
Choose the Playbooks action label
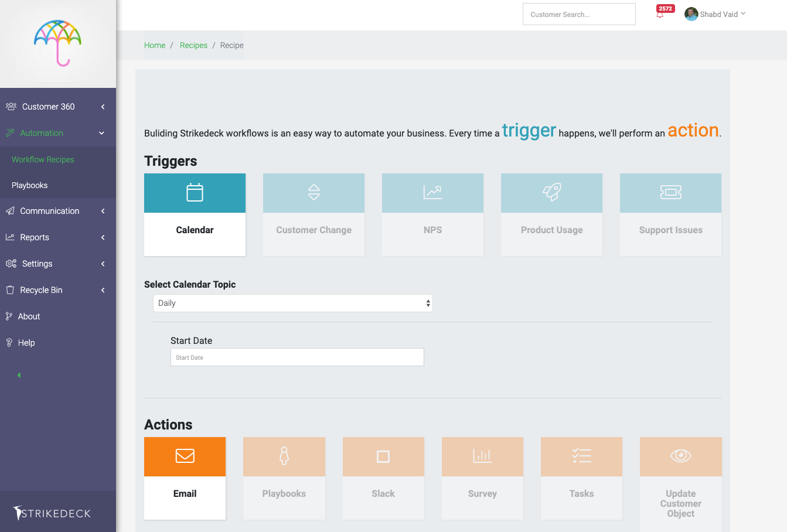coord(284,493)
